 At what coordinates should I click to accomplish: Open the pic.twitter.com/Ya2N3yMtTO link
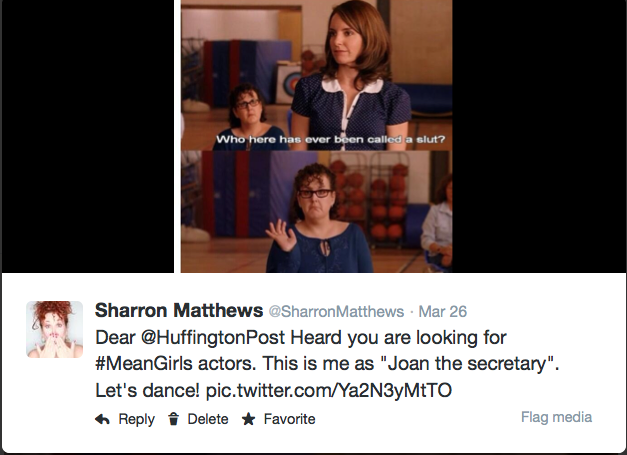tap(329, 390)
